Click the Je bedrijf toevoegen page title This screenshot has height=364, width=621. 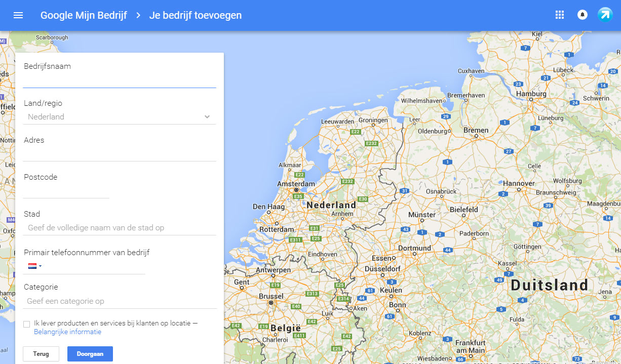196,15
